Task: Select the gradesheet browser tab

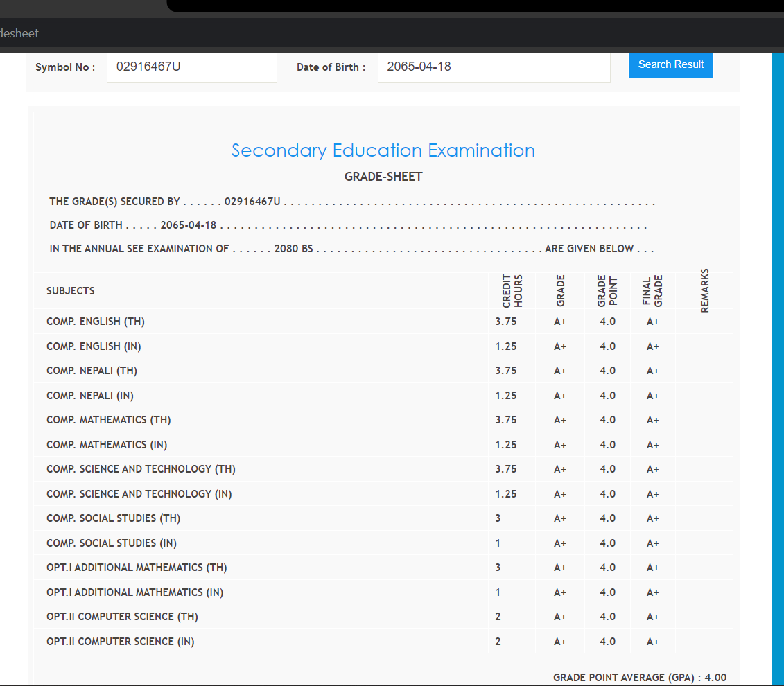Action: click(x=19, y=33)
